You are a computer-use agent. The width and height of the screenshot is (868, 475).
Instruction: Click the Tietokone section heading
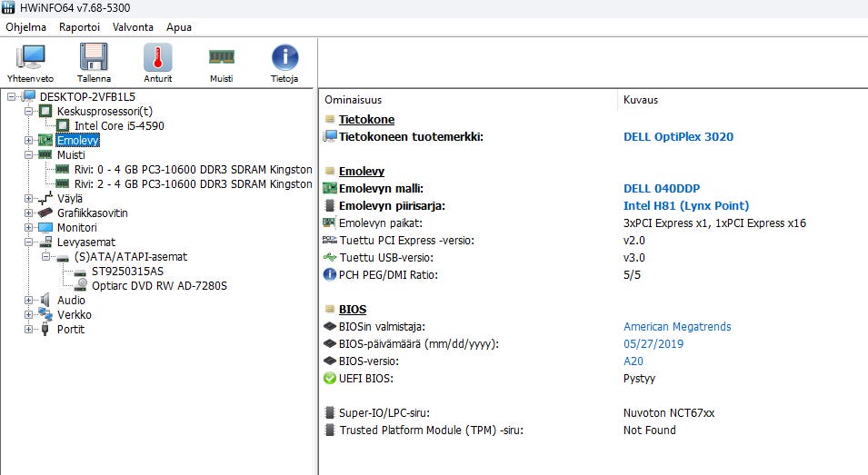(366, 120)
